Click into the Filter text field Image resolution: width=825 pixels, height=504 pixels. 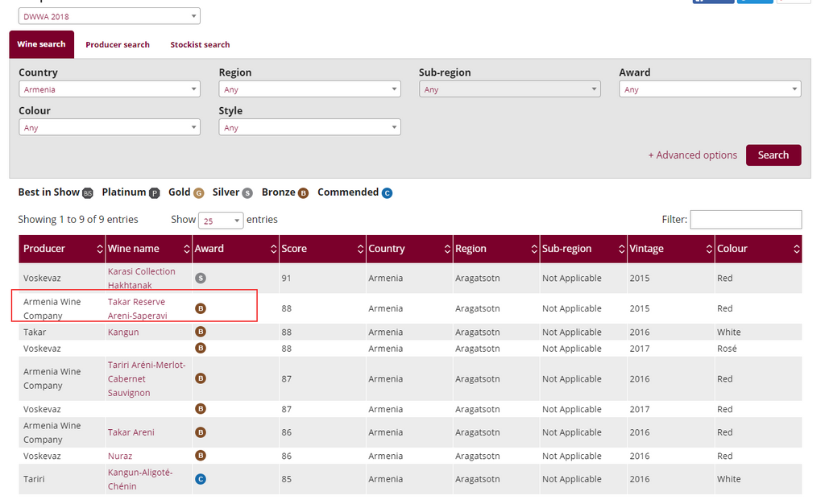point(745,220)
